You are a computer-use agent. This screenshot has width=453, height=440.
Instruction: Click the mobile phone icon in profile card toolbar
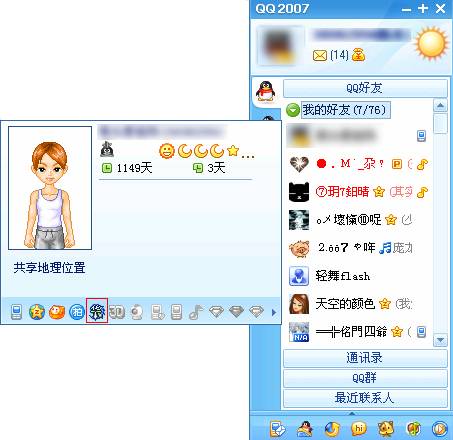coord(16,312)
